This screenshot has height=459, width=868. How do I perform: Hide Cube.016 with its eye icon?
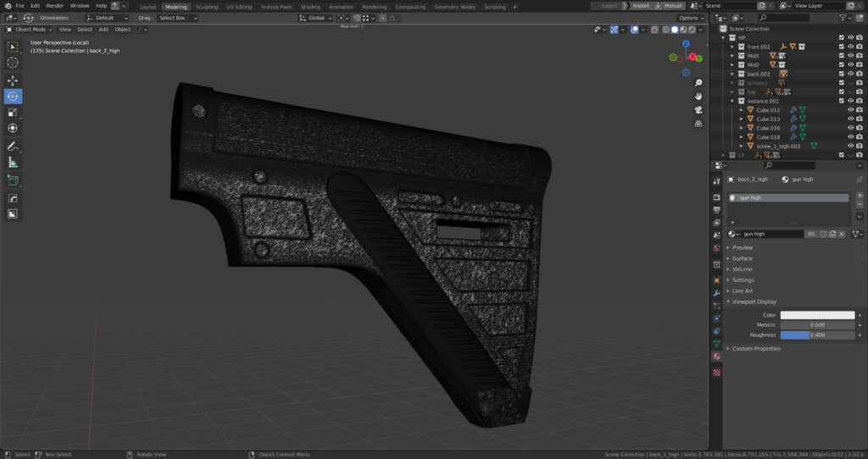pyautogui.click(x=851, y=128)
